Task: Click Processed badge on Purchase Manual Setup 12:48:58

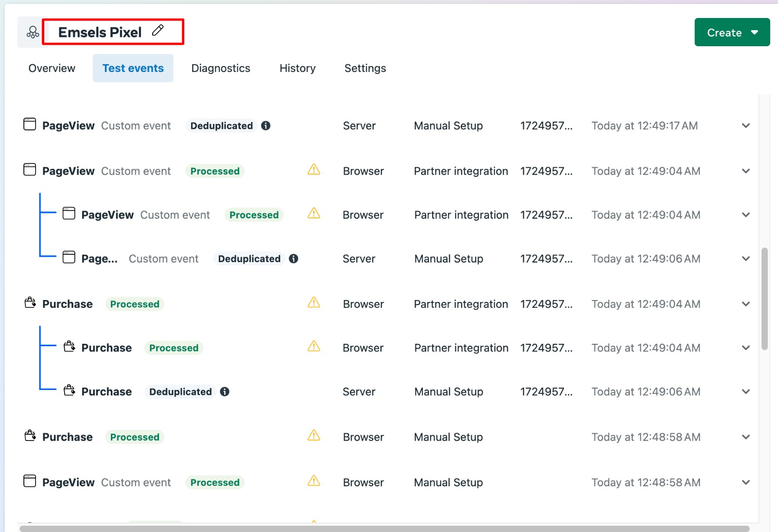Action: coord(135,437)
